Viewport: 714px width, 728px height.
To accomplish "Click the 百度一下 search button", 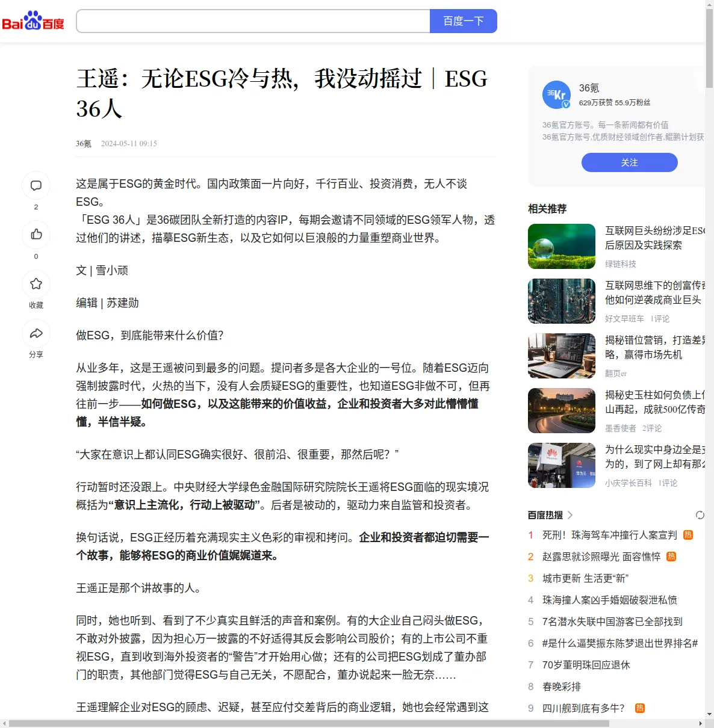I will click(x=464, y=21).
